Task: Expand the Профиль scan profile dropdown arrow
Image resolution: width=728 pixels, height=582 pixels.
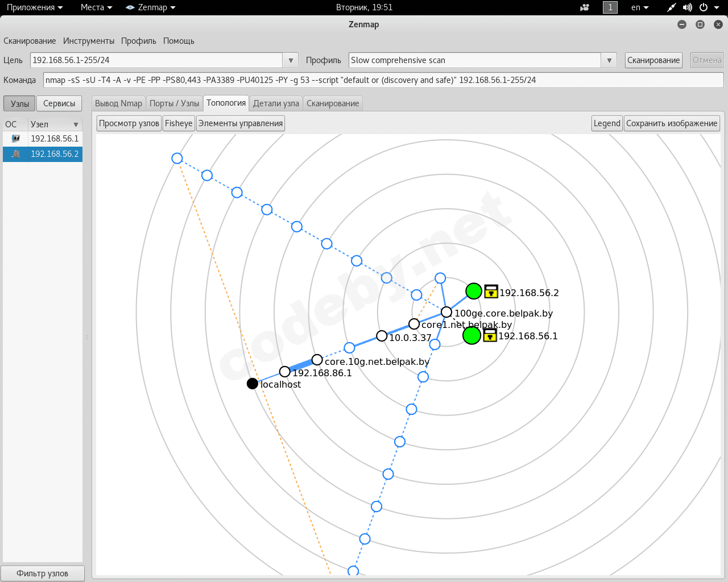Action: click(609, 60)
